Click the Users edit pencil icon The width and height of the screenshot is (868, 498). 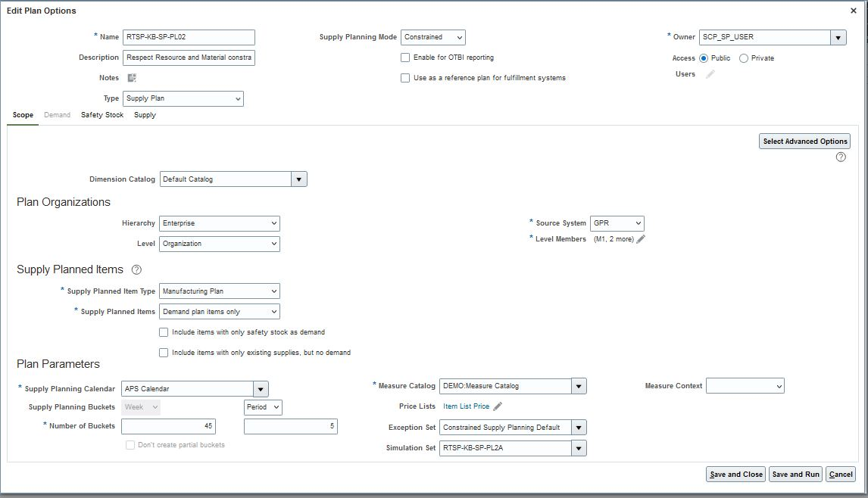click(x=710, y=74)
